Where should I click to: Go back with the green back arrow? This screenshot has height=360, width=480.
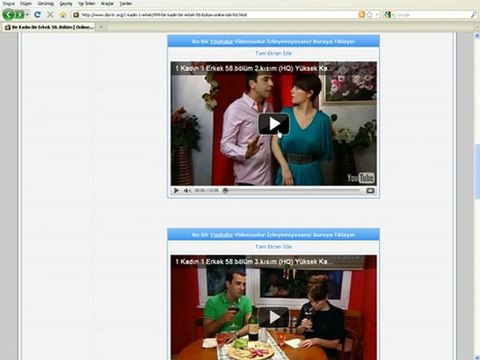(8, 14)
